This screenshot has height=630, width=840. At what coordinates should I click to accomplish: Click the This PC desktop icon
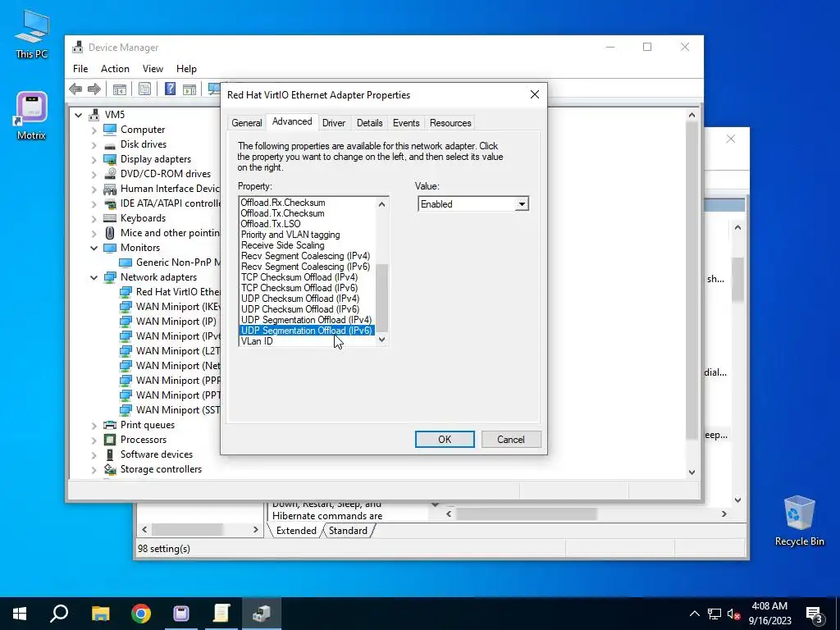tap(32, 34)
